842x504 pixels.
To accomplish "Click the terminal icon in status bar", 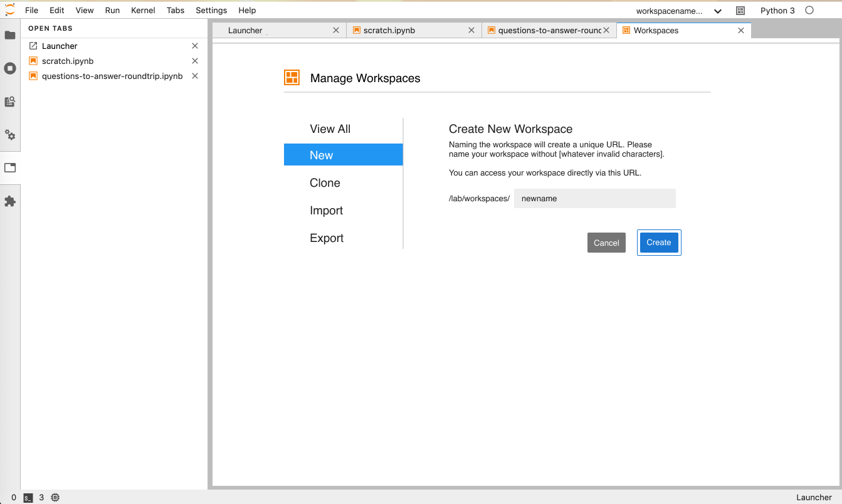I will tap(28, 498).
